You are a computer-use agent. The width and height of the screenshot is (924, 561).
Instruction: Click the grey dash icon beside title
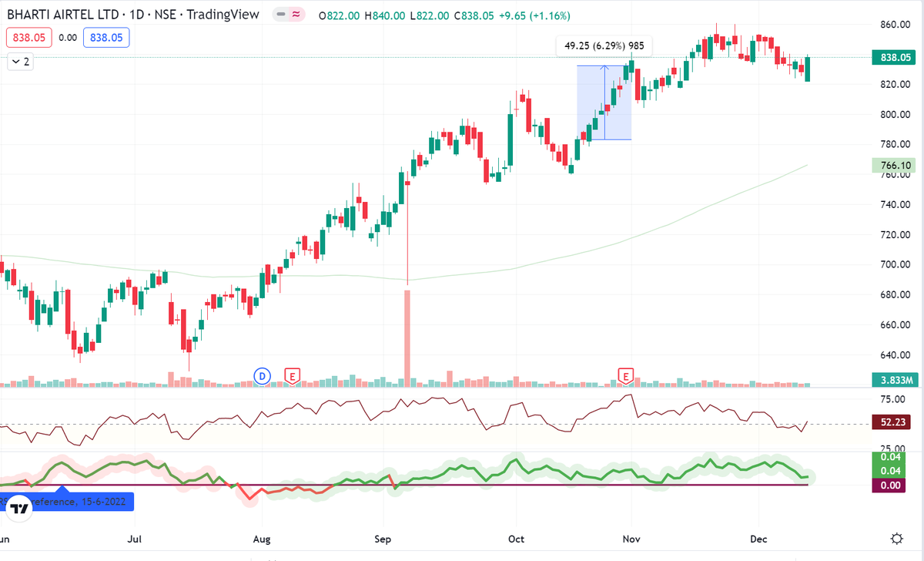[x=280, y=15]
